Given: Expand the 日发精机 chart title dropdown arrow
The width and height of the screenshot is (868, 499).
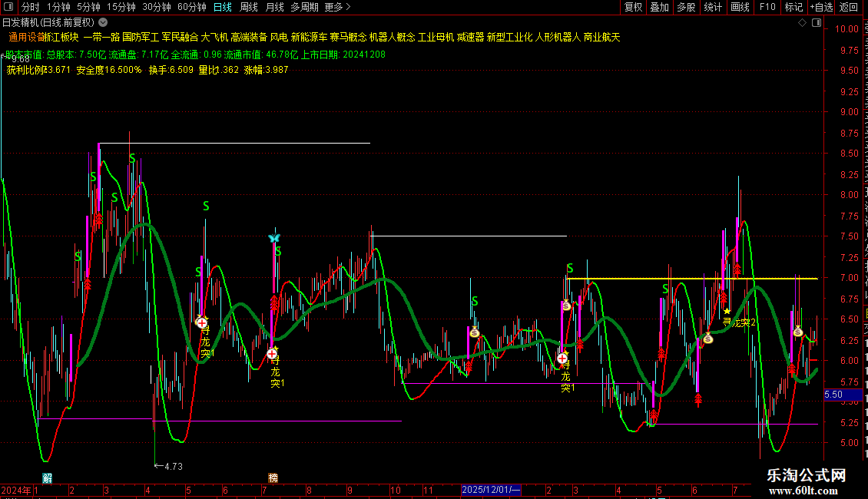Looking at the screenshot, I should (103, 23).
